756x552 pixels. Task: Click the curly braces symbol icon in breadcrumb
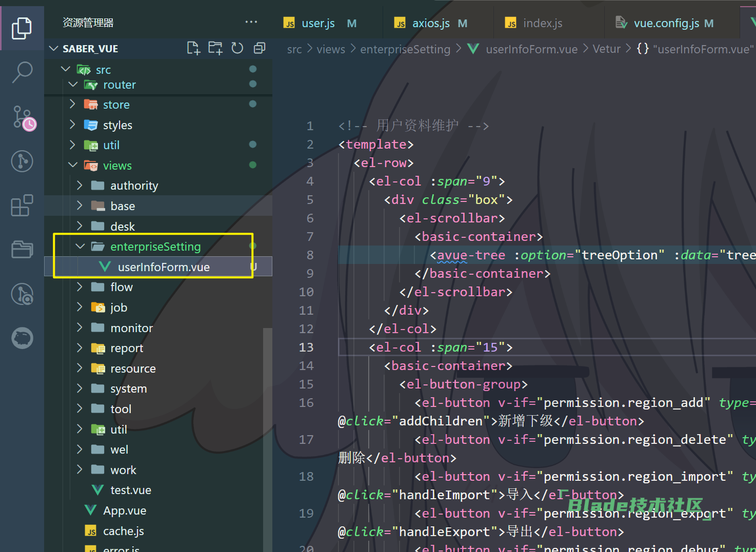pos(643,49)
